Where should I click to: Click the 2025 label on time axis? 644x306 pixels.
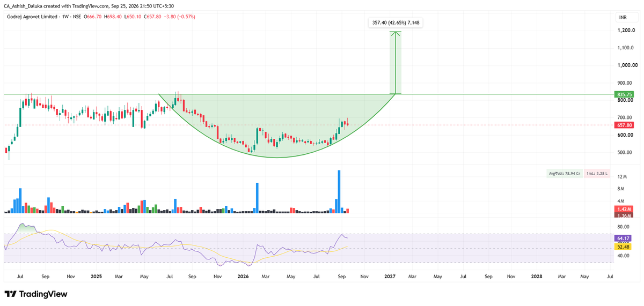[x=96, y=277]
